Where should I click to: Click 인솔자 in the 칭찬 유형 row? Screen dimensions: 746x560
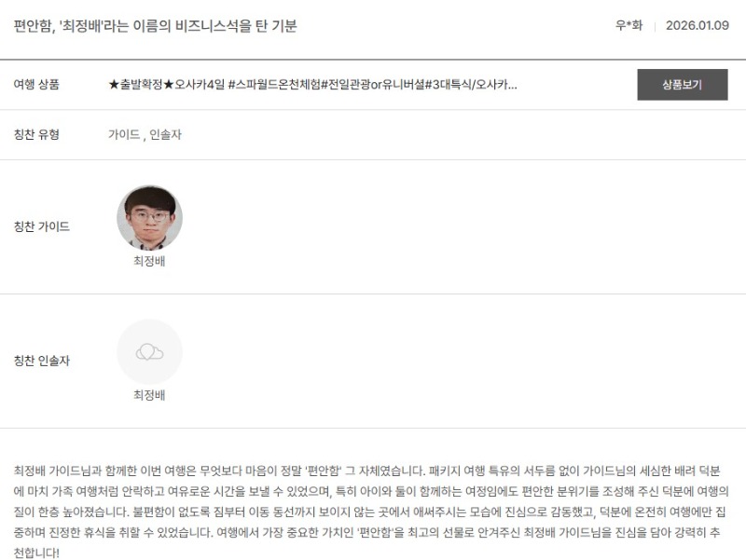click(x=165, y=134)
